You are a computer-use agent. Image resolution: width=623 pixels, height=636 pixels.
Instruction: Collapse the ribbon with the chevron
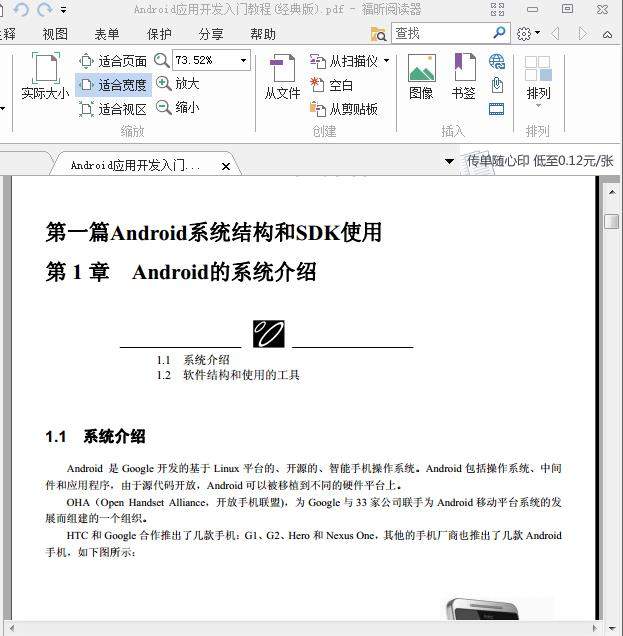coord(608,34)
